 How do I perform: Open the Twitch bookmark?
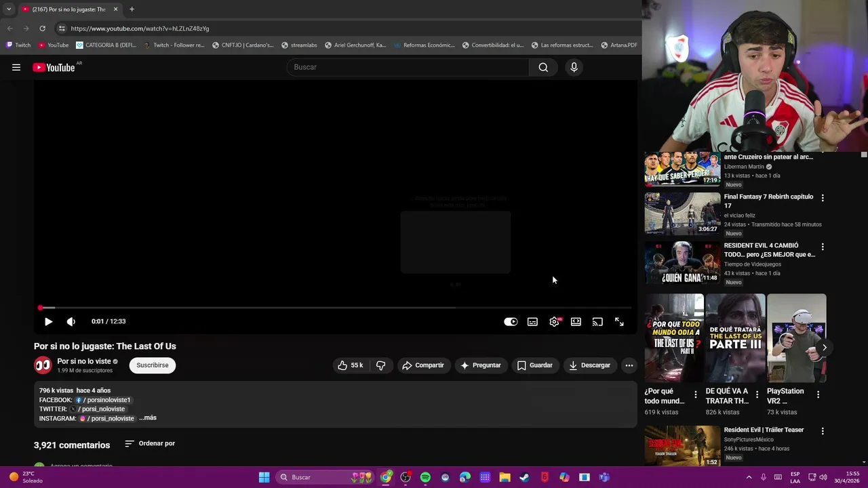point(18,45)
